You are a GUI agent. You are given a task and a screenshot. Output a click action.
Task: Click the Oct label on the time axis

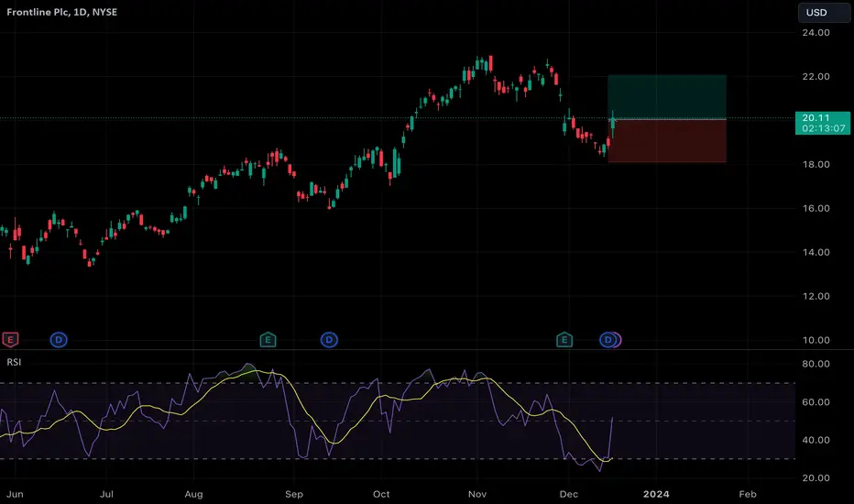[x=381, y=494]
